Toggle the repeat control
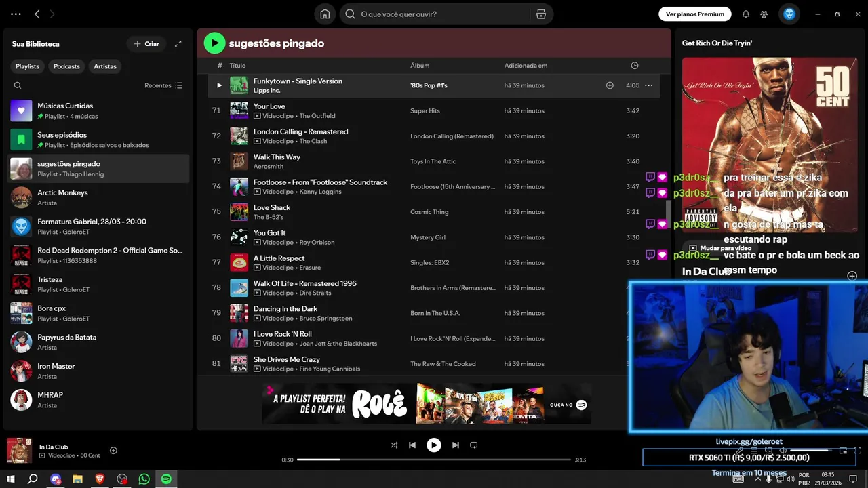Viewport: 868px width, 488px height. coord(474,445)
